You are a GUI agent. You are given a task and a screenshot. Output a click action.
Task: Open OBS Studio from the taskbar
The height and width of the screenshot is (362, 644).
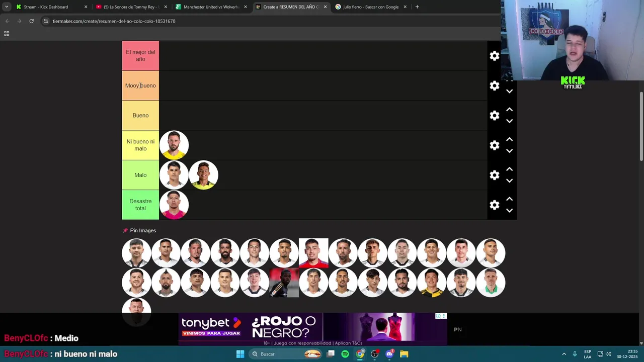point(374,354)
